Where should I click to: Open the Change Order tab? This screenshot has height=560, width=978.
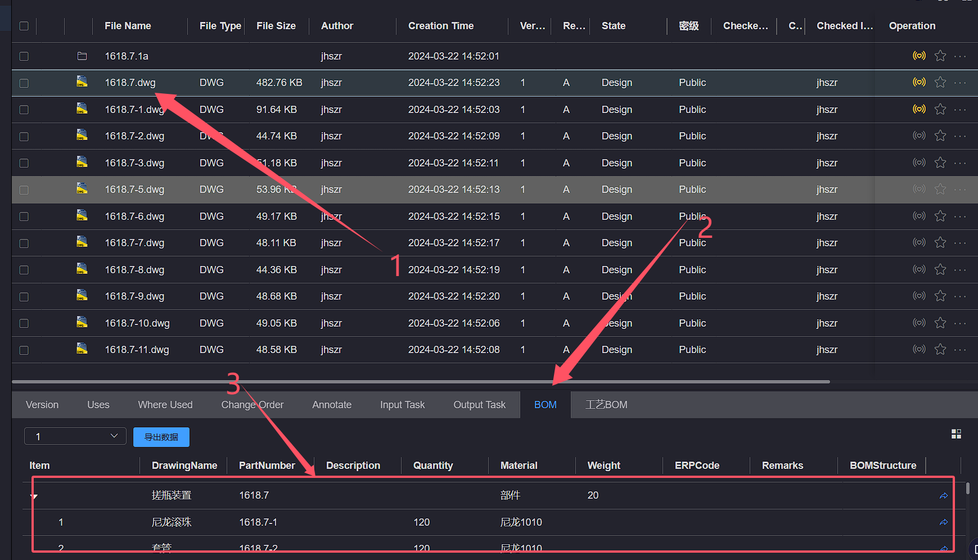click(x=253, y=405)
